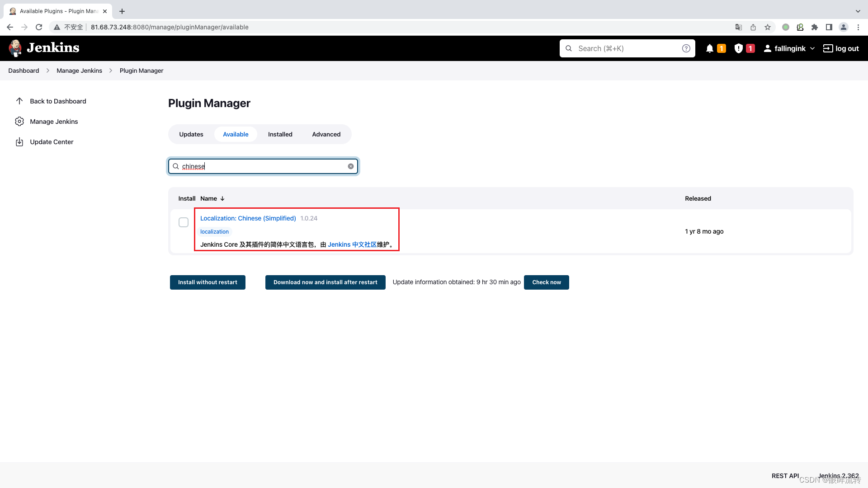The width and height of the screenshot is (868, 488).
Task: Open the Chrome profile avatar icon
Action: click(844, 27)
